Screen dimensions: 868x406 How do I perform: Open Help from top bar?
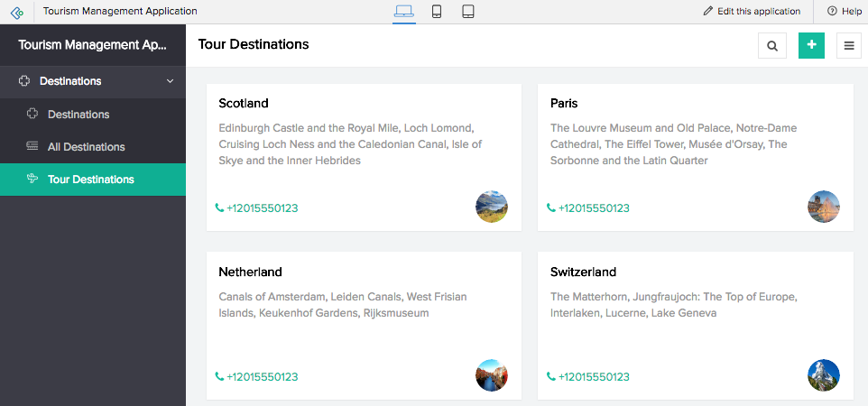coord(843,12)
